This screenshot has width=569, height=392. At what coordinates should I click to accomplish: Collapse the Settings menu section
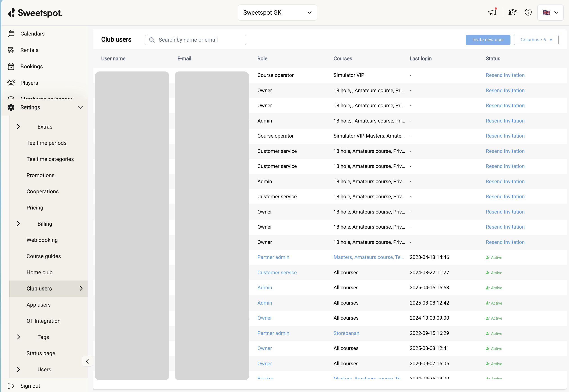[x=80, y=108]
